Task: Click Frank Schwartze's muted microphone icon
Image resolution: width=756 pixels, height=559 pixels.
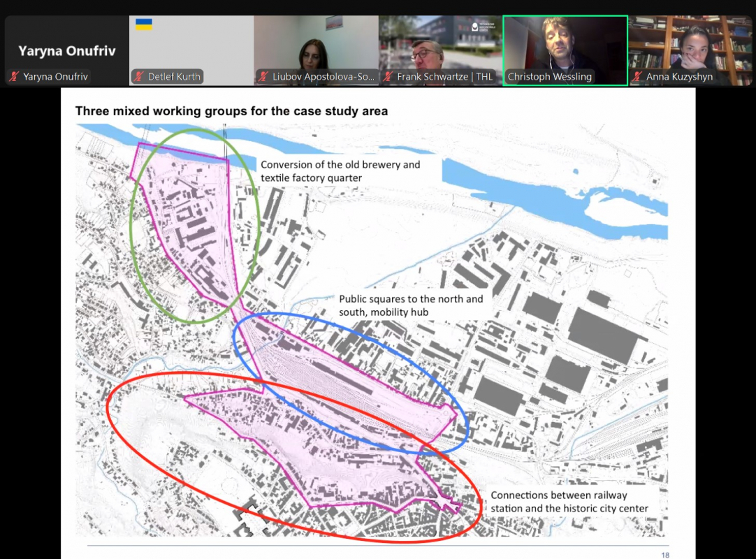Action: (388, 77)
